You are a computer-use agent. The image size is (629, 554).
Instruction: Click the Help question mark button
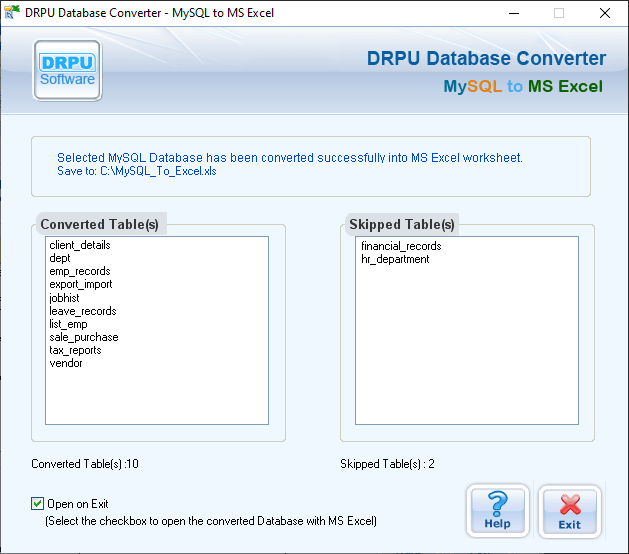coord(497,511)
